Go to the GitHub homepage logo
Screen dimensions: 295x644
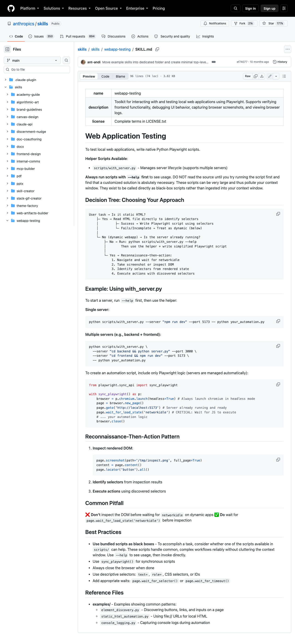(x=11, y=9)
